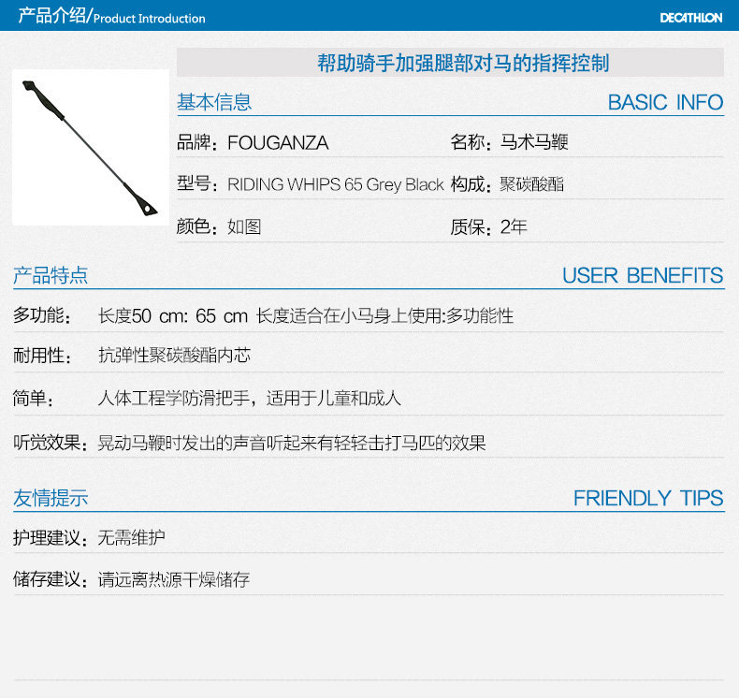Click the 构成 field label
The width and height of the screenshot is (739, 700).
(x=471, y=183)
